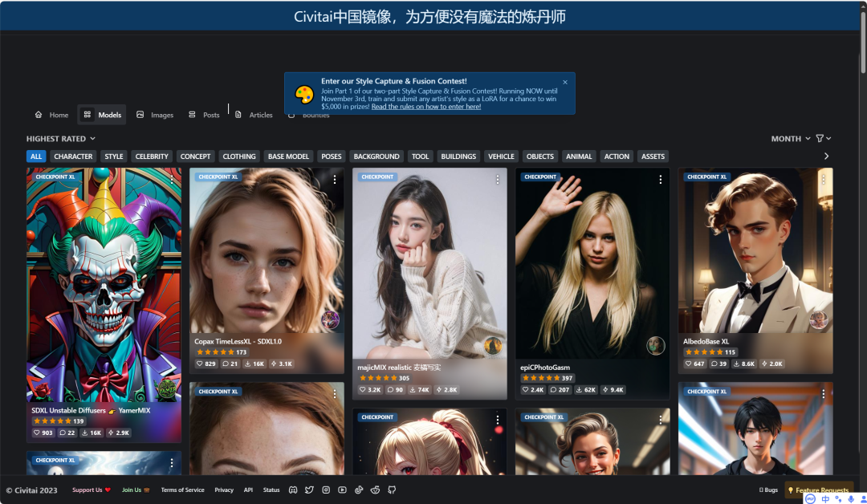The image size is (867, 504).
Task: Filter by STYLE category
Action: 114,156
